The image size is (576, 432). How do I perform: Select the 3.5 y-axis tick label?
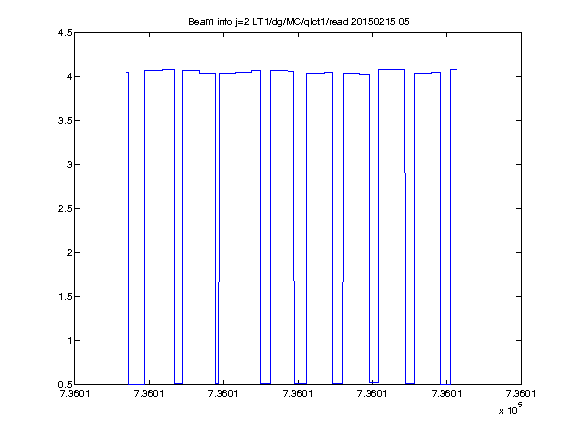(x=65, y=120)
